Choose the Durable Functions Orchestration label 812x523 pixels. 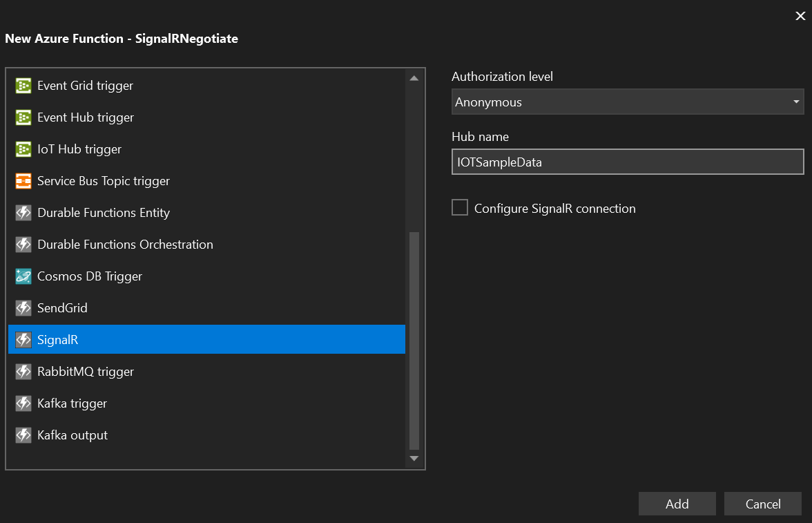point(126,244)
